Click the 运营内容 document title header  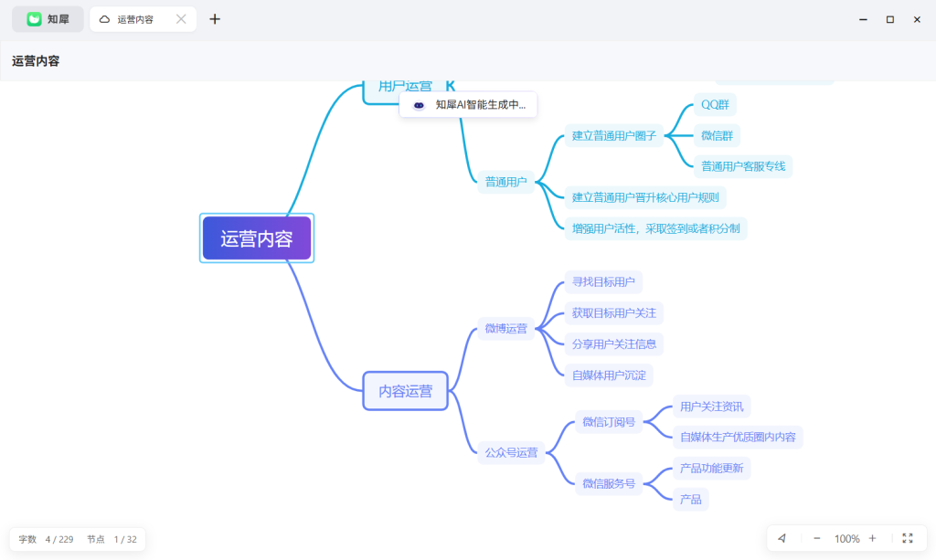(36, 61)
